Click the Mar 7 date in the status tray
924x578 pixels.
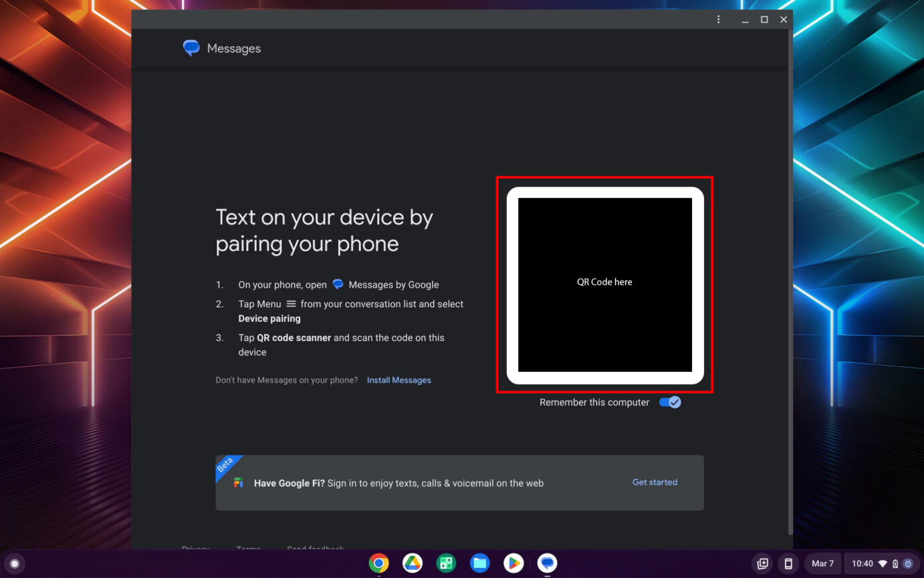pyautogui.click(x=822, y=563)
